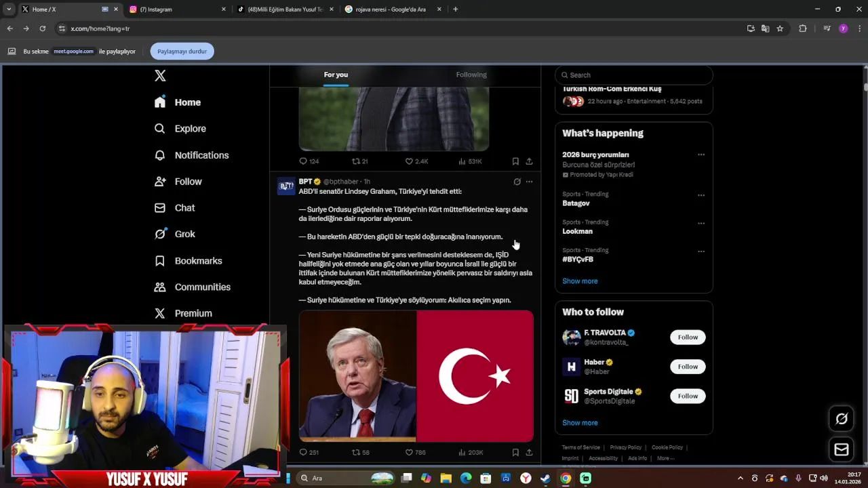
Task: Open more options for #BYÇvFB trend
Action: coord(701,251)
